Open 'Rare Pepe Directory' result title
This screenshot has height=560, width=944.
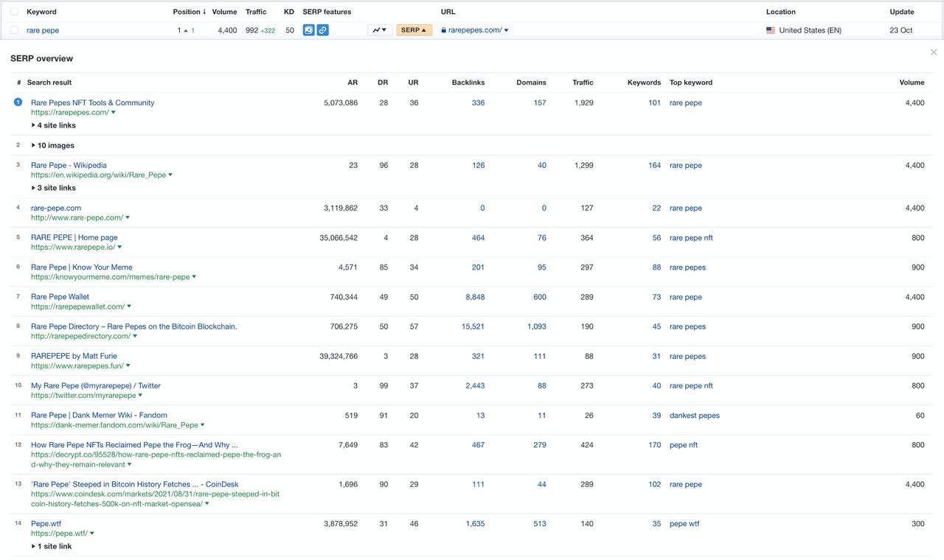click(x=134, y=326)
